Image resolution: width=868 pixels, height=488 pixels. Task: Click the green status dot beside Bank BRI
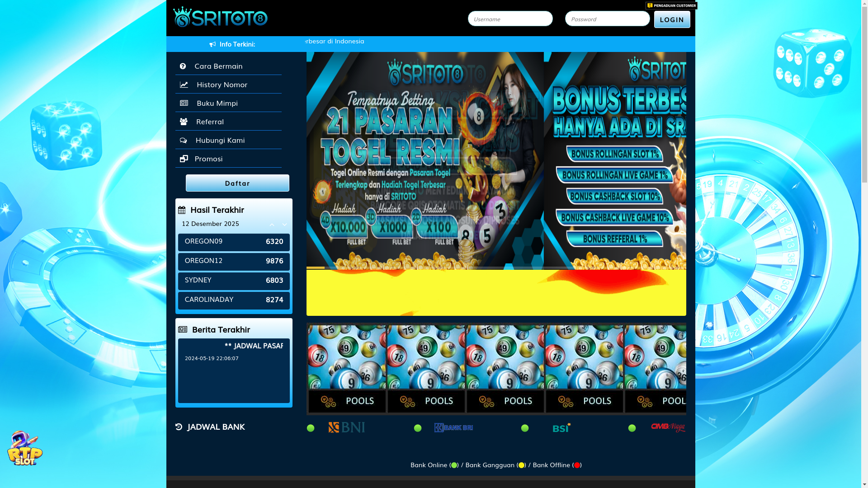coord(418,428)
